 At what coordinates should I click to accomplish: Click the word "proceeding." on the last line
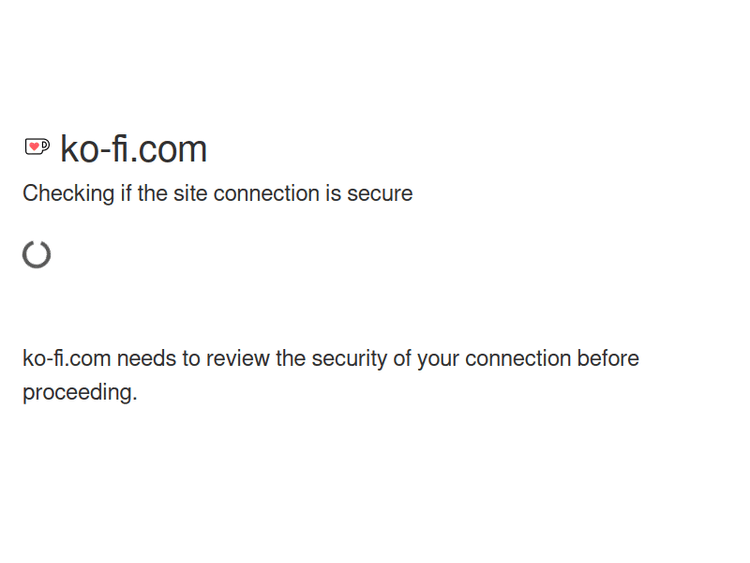point(79,392)
